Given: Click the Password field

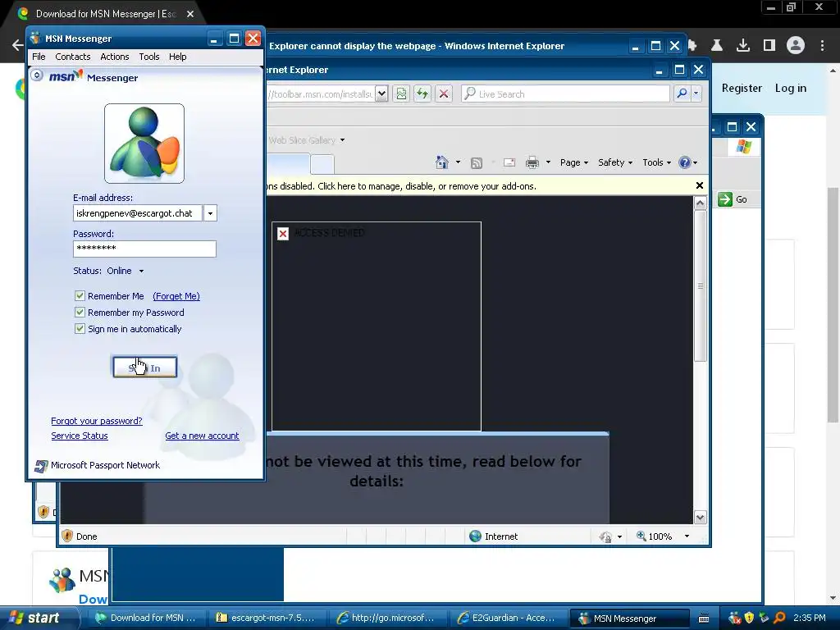Looking at the screenshot, I should pos(144,249).
